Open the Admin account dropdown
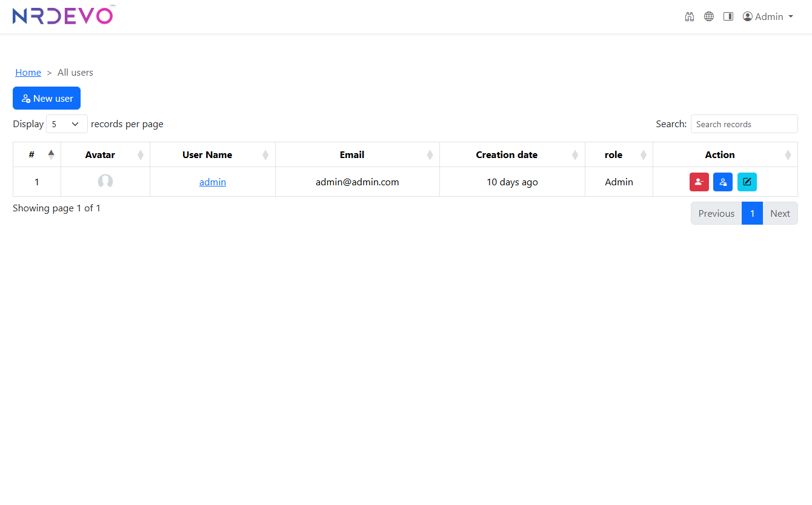The height and width of the screenshot is (505, 812). click(768, 17)
